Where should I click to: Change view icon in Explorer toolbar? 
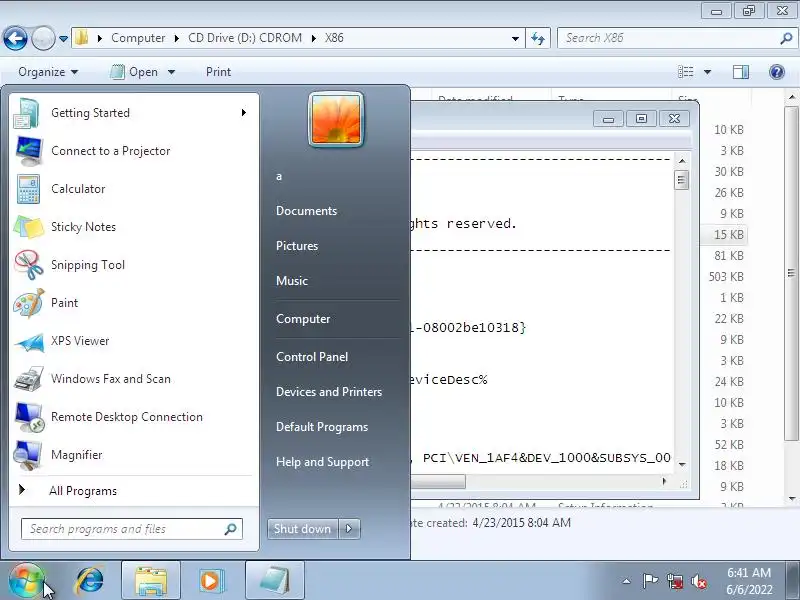(685, 72)
